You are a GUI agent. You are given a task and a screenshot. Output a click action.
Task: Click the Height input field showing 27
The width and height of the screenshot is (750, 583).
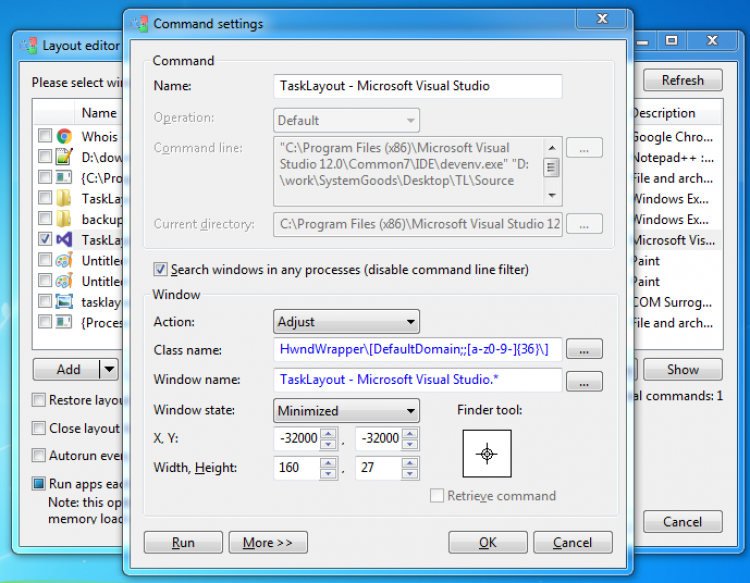pyautogui.click(x=379, y=468)
